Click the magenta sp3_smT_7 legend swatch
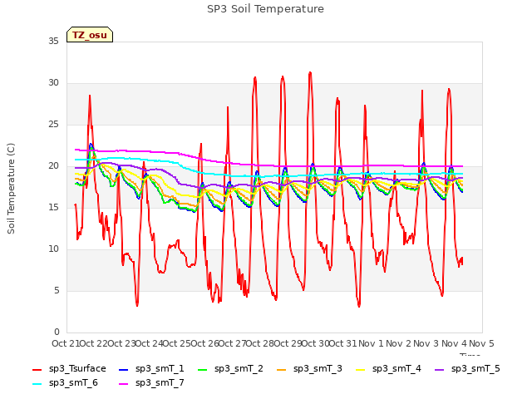532x399 pixels. [x=124, y=384]
